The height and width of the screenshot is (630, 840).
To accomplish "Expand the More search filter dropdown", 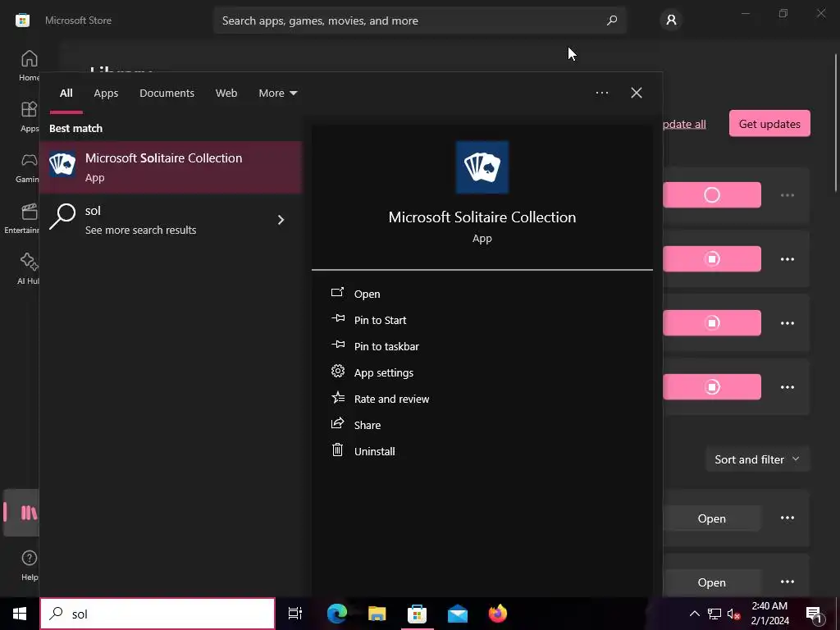I will [x=277, y=94].
